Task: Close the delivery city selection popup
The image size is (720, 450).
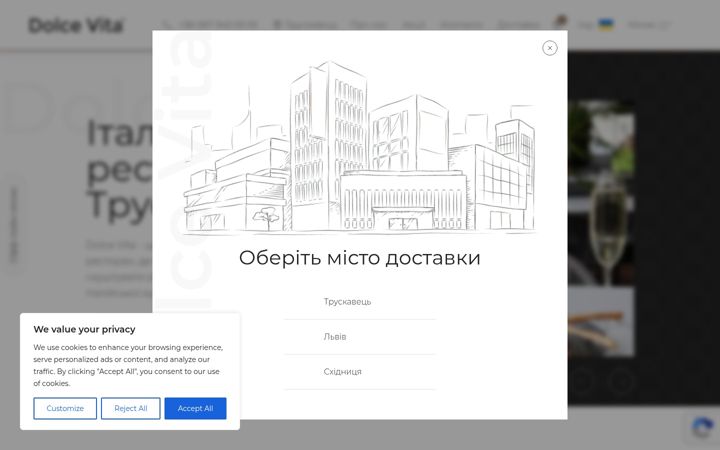Action: pos(550,48)
